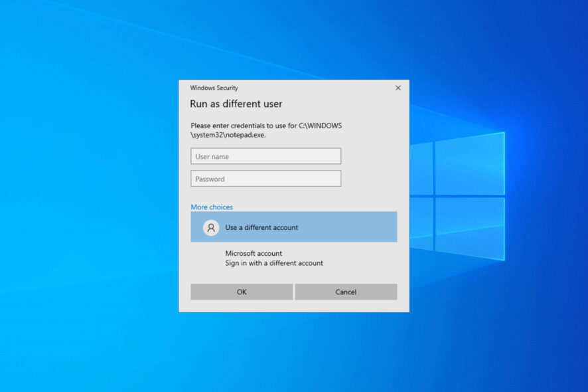Click the user avatar icon
This screenshot has height=392, width=588.
[x=211, y=227]
